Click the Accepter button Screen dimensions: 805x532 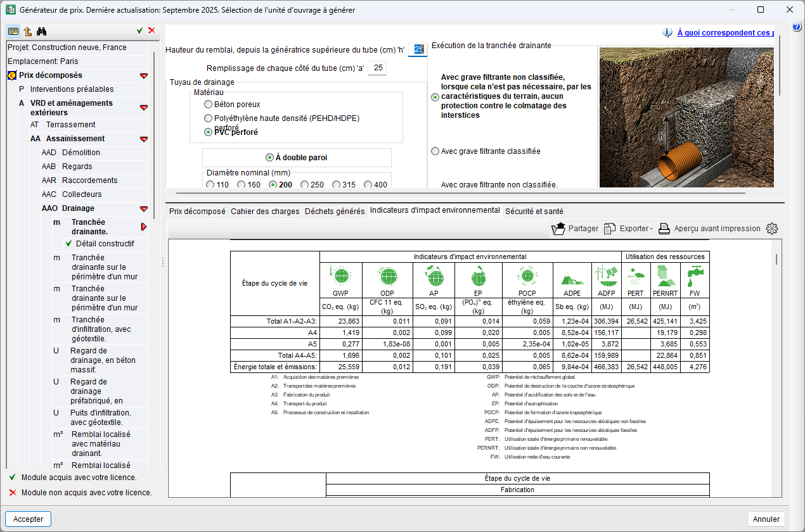tap(29, 519)
